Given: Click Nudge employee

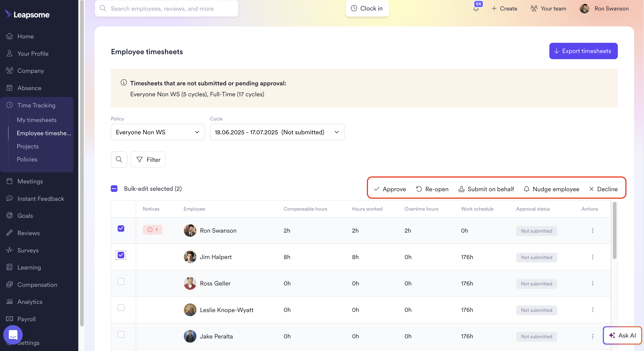Looking at the screenshot, I should coord(551,189).
